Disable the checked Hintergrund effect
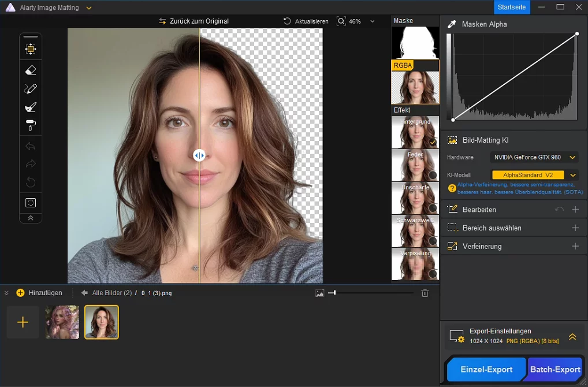This screenshot has height=387, width=588. pos(432,142)
